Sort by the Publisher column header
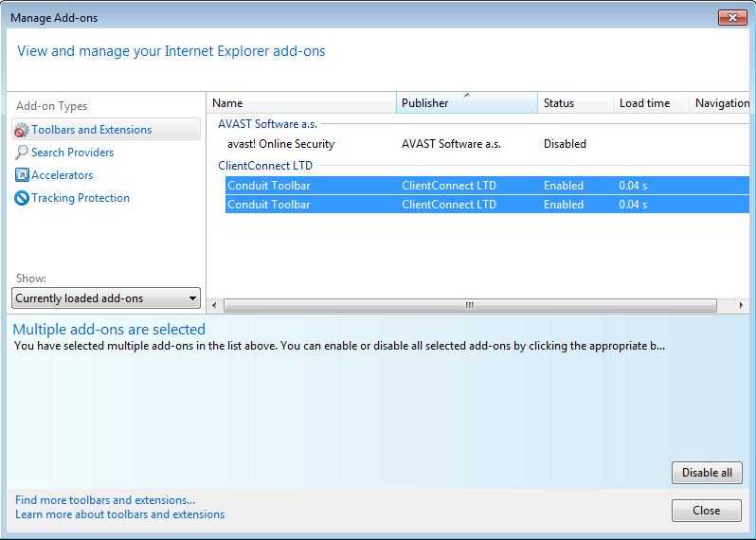 (x=467, y=103)
